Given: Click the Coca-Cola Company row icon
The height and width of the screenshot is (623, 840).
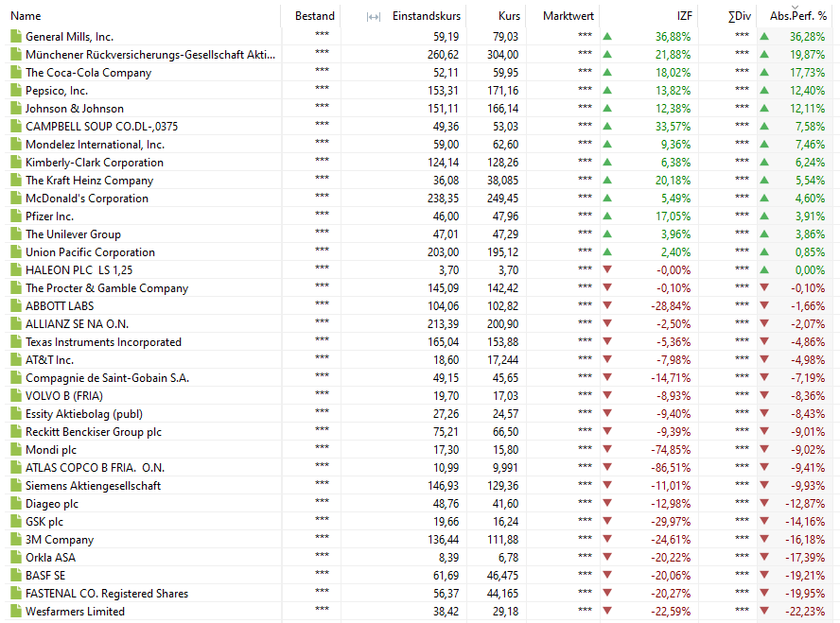Looking at the screenshot, I should point(15,73).
